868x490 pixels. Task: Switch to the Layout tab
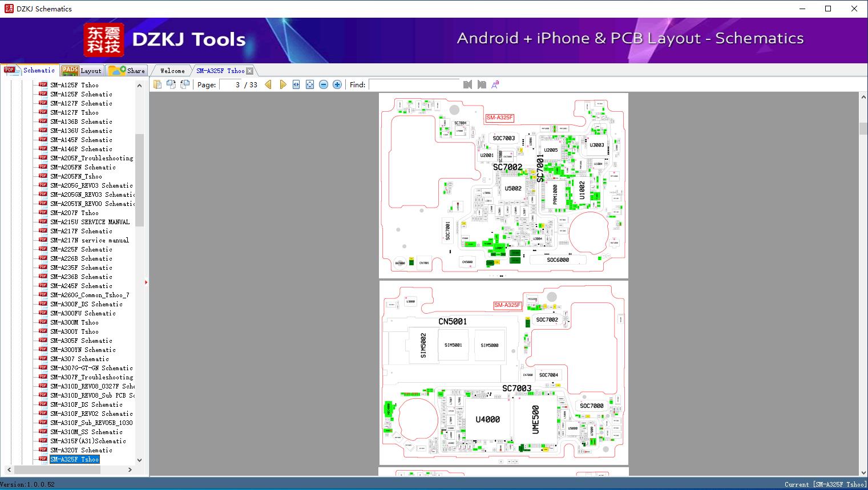coord(82,71)
